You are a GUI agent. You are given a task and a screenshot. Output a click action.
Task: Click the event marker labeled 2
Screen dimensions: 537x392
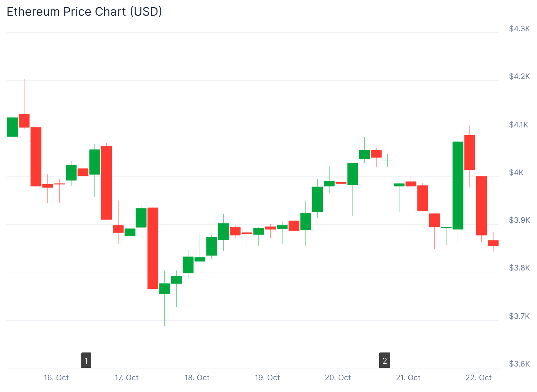pyautogui.click(x=385, y=360)
